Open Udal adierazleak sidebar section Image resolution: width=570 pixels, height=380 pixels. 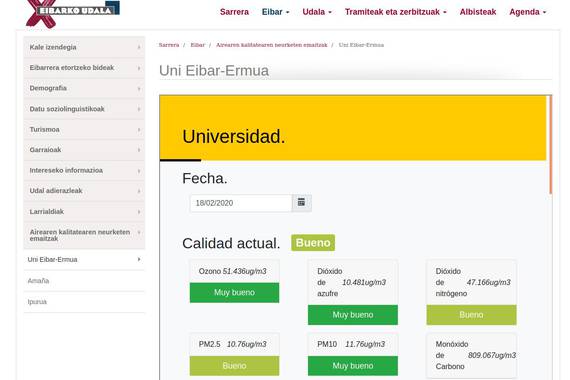(x=84, y=191)
